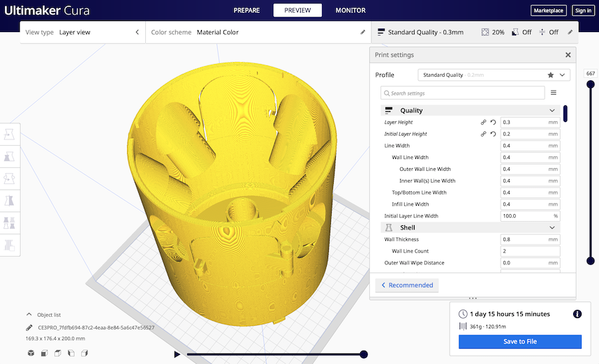The height and width of the screenshot is (364, 599).
Task: Switch to front view cube icon
Action: [x=44, y=353]
